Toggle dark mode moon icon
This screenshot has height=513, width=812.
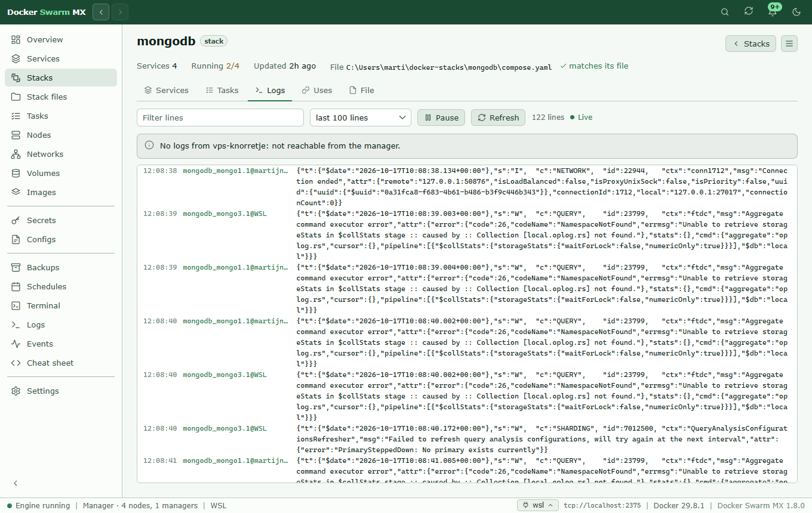click(x=796, y=12)
